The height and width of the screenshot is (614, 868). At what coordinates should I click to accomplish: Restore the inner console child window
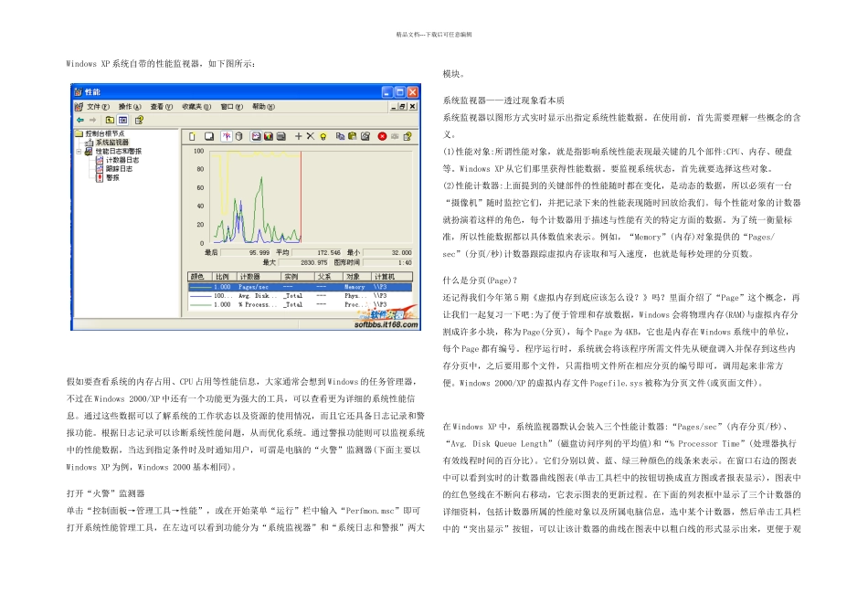[402, 106]
